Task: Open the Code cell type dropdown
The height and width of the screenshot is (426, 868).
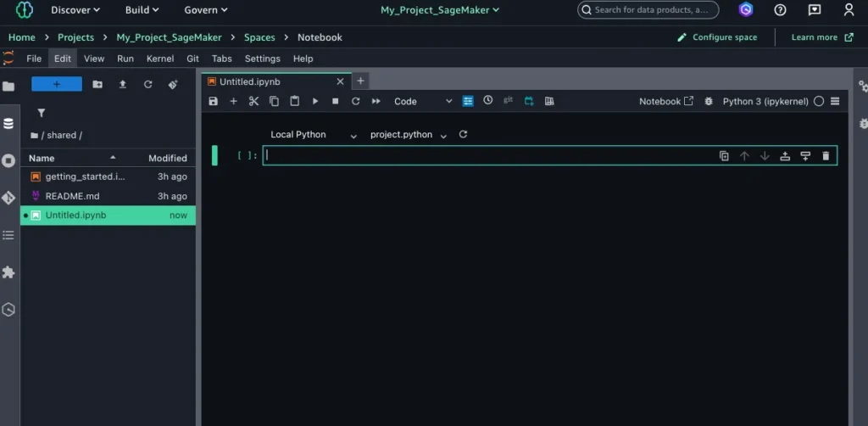Action: tap(423, 101)
